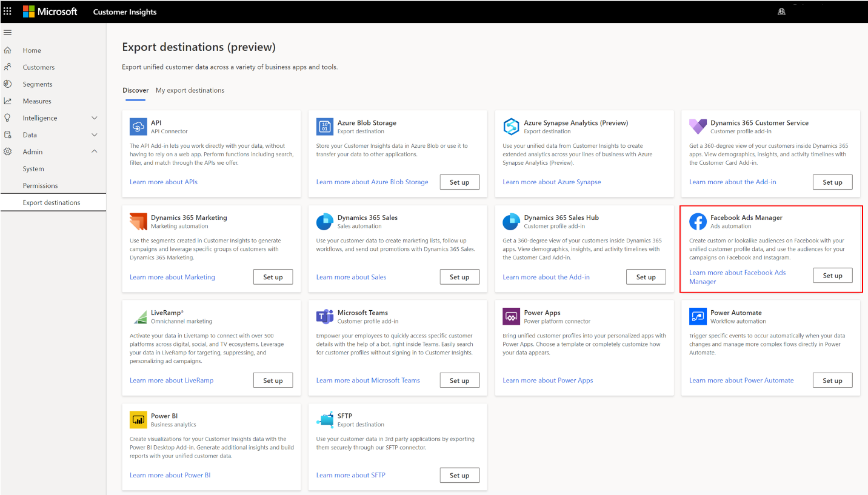Image resolution: width=868 pixels, height=495 pixels.
Task: Set up LiveRamp export
Action: coord(273,380)
